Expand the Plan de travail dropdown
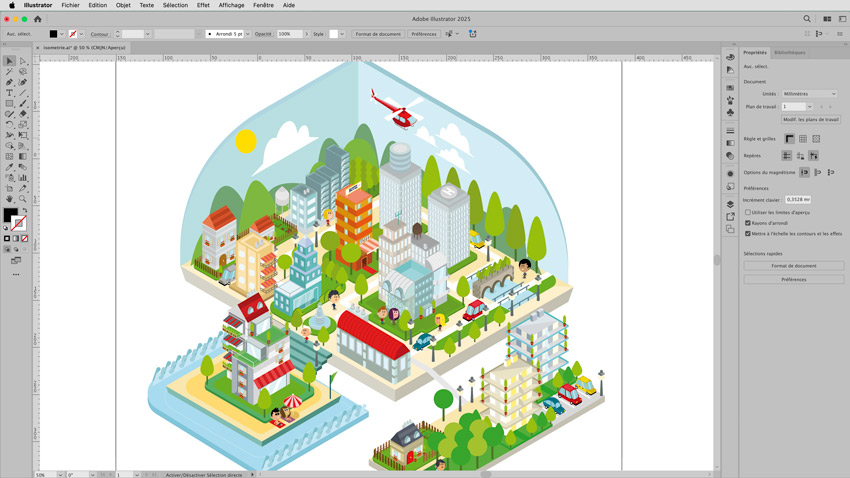 click(809, 106)
